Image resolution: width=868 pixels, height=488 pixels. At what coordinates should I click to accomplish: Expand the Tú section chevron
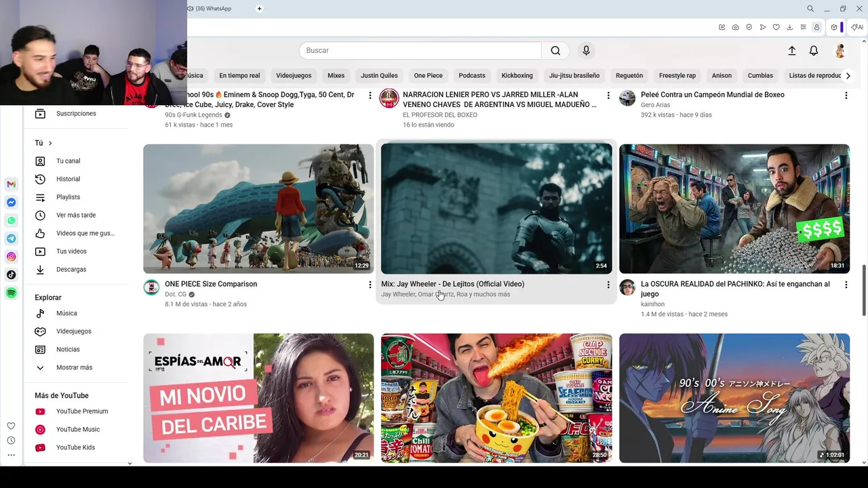pos(50,143)
